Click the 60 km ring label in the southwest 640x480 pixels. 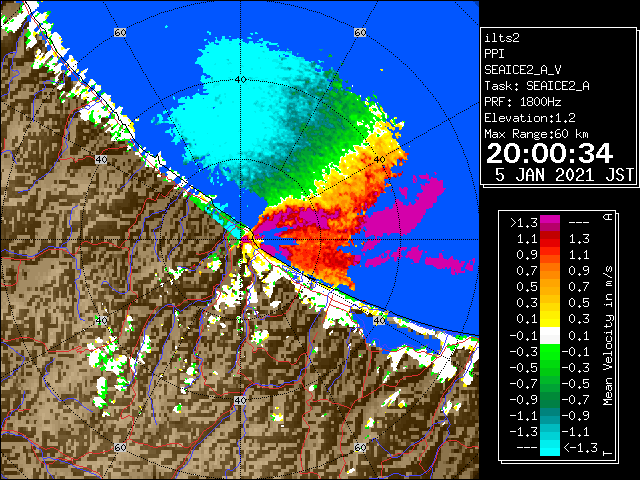click(x=120, y=448)
